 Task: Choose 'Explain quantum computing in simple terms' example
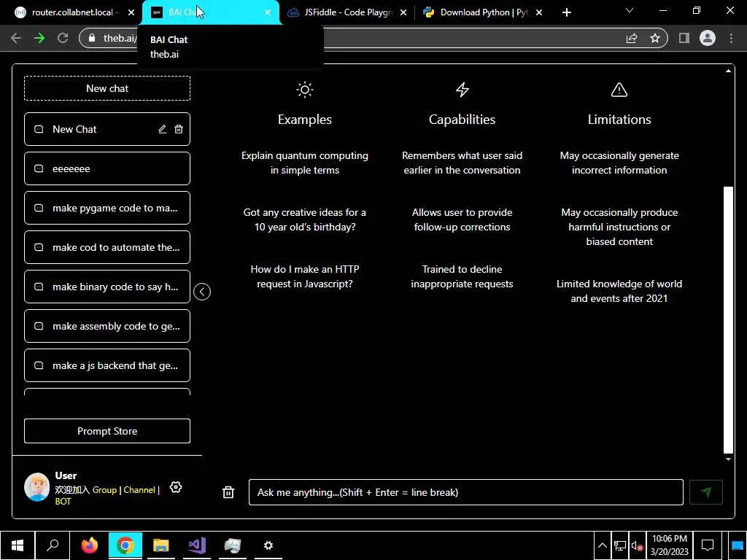point(305,163)
